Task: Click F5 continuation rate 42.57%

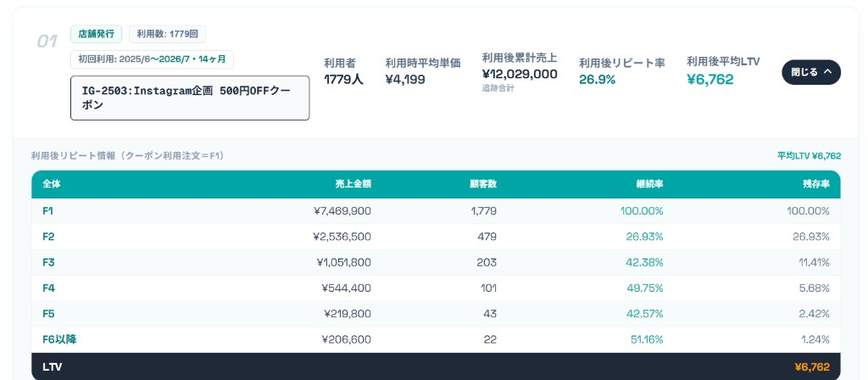Action: [x=644, y=314]
